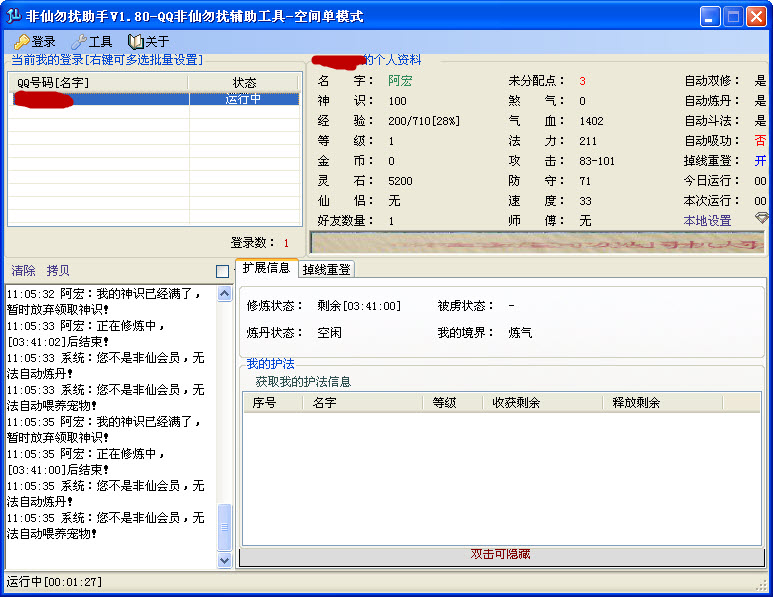
Task: Click the banner image below the profile panel
Action: pyautogui.click(x=537, y=242)
